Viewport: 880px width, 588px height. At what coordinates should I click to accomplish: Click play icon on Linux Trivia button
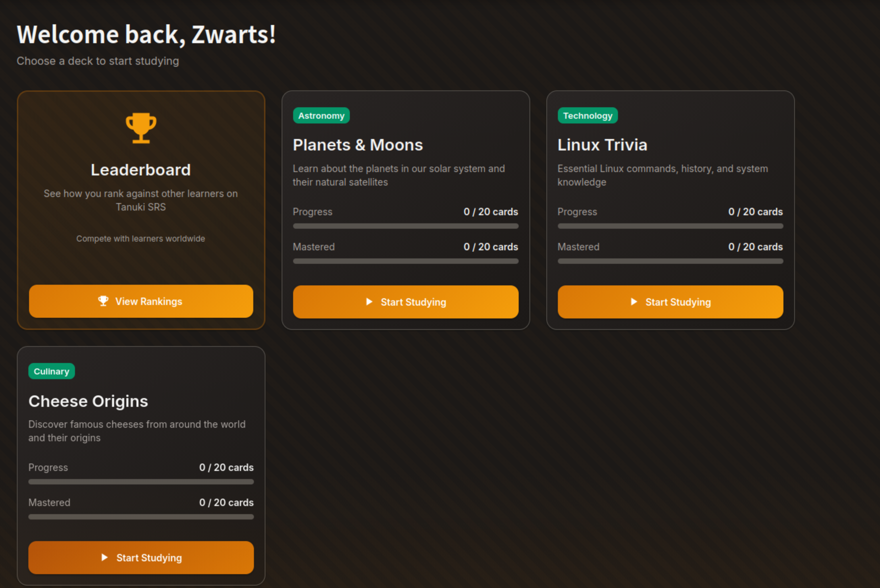633,302
